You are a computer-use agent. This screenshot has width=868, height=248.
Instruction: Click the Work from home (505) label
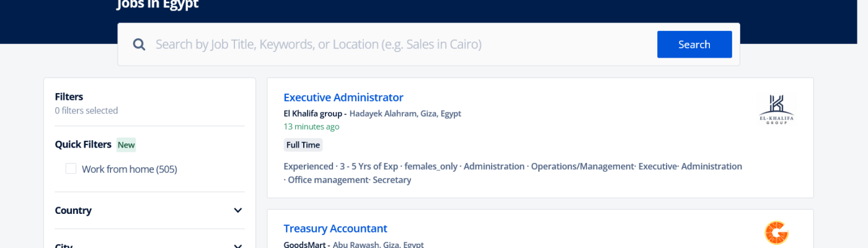(129, 169)
